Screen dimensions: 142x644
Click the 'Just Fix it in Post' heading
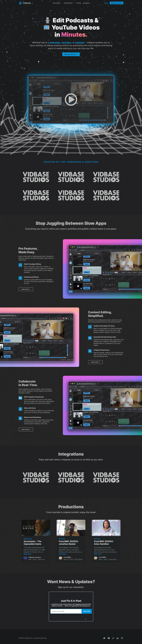pos(71,601)
